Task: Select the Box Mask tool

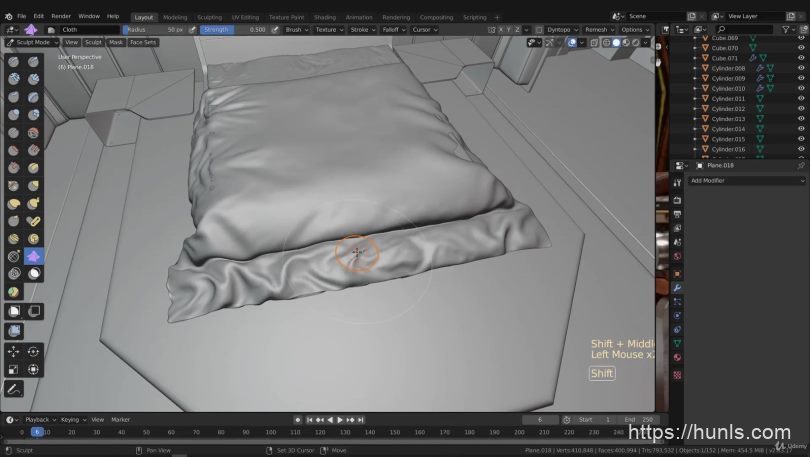Action: pos(13,311)
